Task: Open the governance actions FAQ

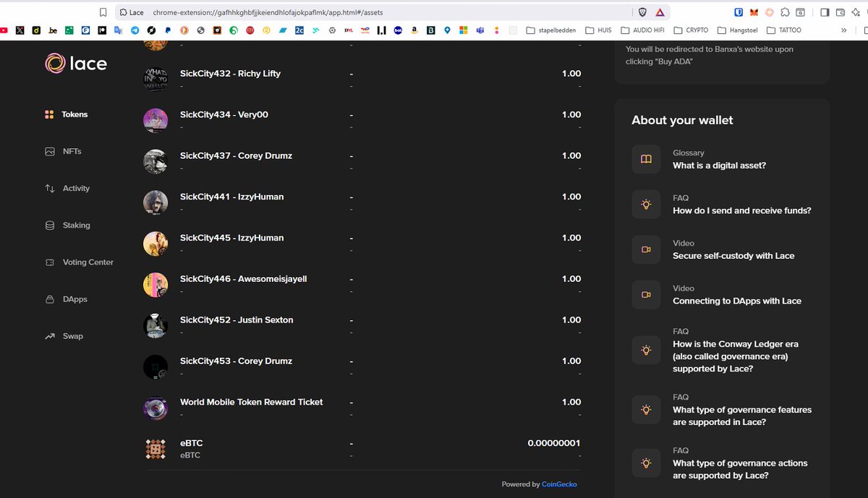Action: (x=740, y=469)
